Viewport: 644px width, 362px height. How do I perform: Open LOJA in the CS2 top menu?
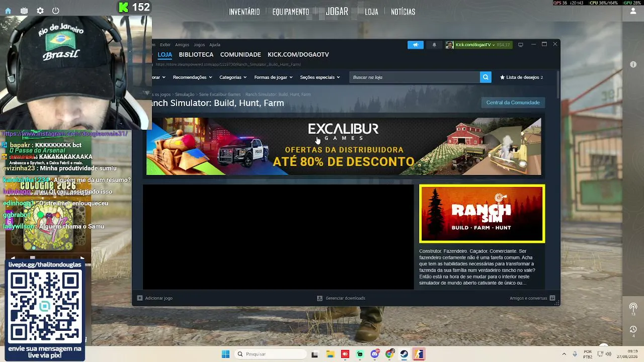(371, 12)
